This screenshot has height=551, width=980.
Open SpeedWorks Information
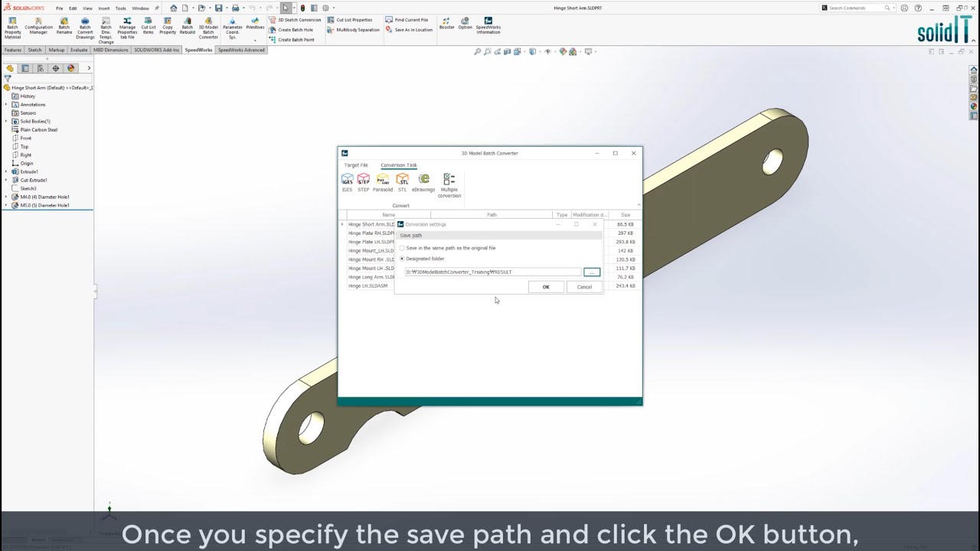tap(488, 26)
